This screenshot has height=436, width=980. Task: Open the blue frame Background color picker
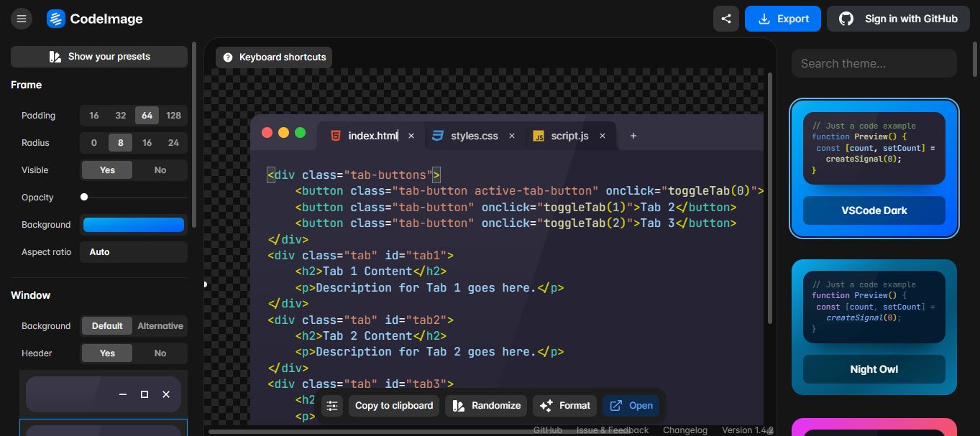pyautogui.click(x=134, y=225)
